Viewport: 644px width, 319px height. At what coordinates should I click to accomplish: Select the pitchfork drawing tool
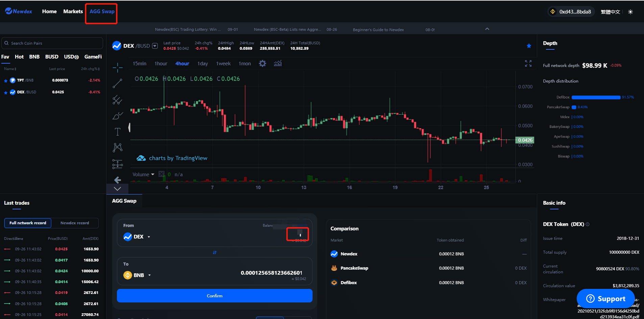118,99
